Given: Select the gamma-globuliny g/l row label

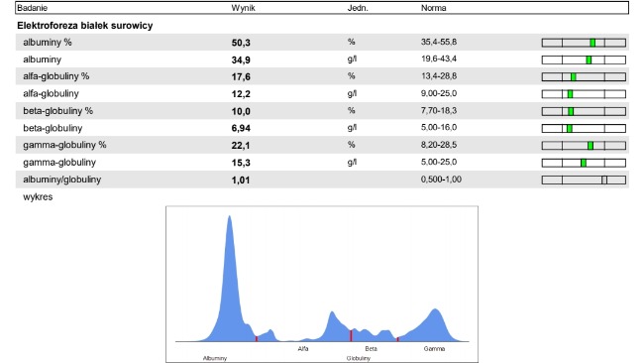Looking at the screenshot, I should 59,163.
